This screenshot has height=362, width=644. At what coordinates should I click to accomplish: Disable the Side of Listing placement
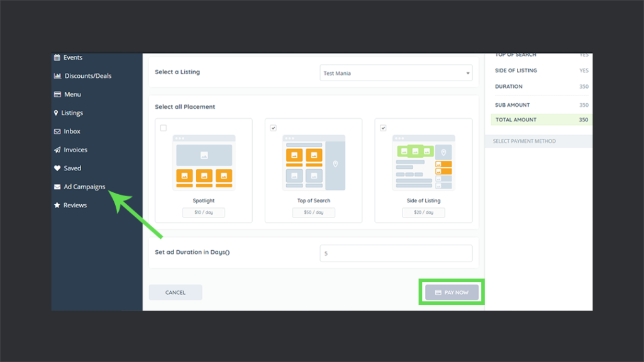tap(382, 127)
